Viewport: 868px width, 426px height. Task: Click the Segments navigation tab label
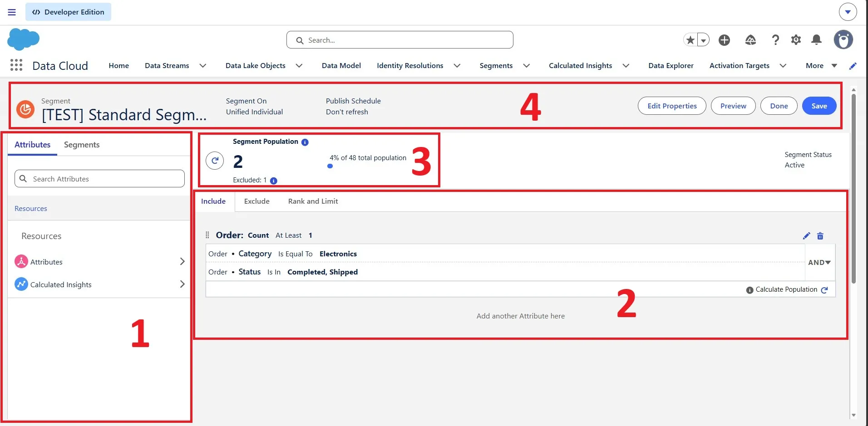pos(496,66)
